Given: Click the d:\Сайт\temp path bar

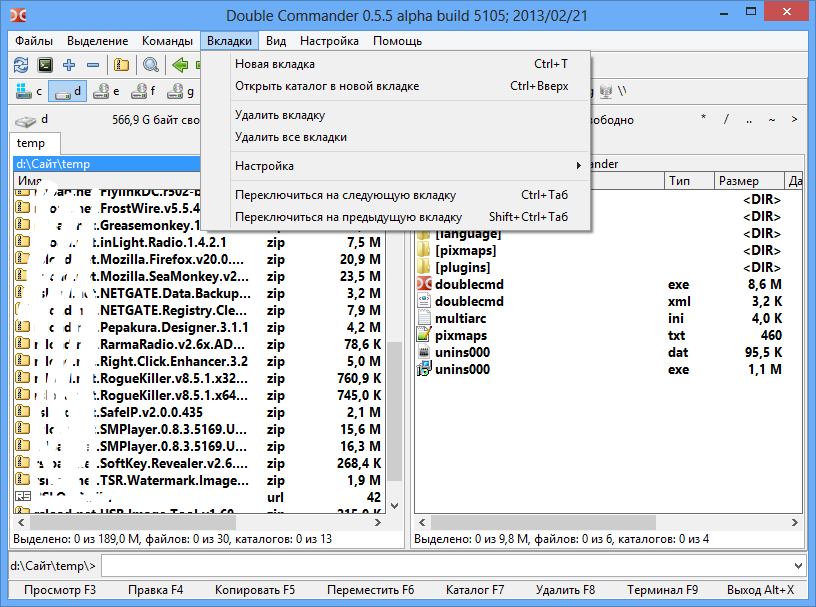Looking at the screenshot, I should click(x=107, y=163).
